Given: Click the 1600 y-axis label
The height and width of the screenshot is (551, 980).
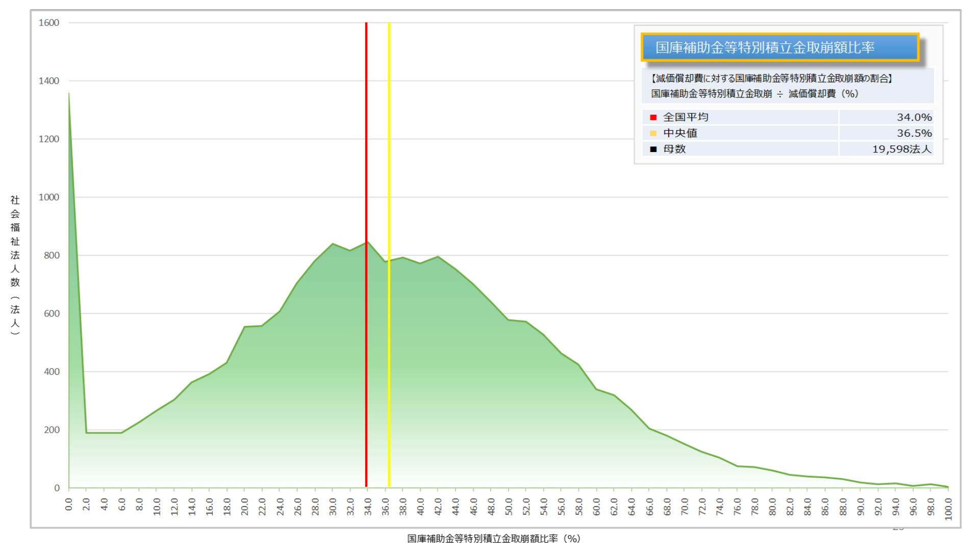Looking at the screenshot, I should tap(49, 22).
